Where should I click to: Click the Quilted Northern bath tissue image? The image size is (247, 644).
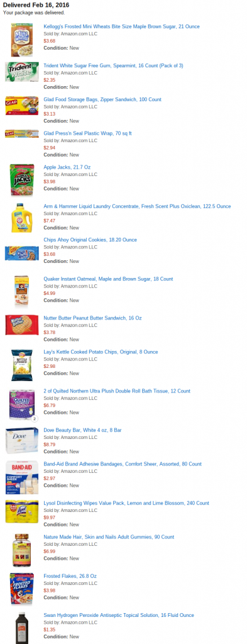click(22, 404)
